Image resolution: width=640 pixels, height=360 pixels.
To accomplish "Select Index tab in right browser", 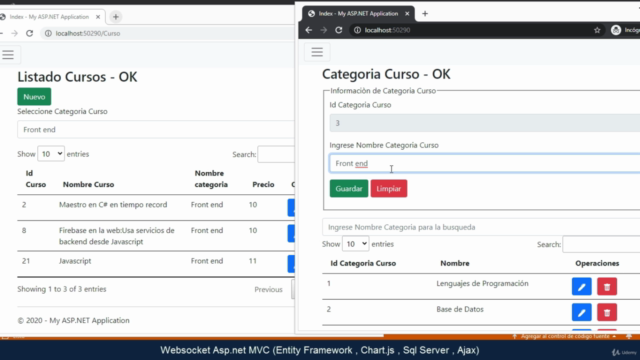I will click(x=358, y=13).
